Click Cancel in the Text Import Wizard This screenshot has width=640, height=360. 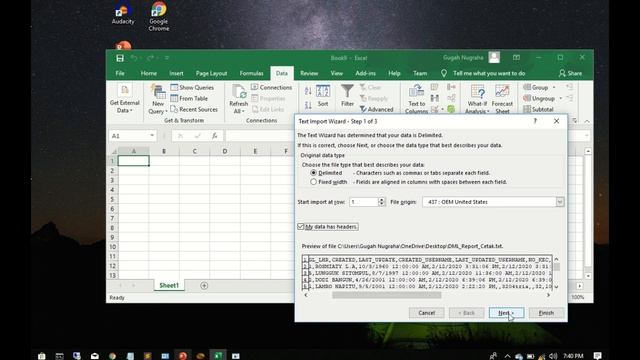tap(427, 313)
